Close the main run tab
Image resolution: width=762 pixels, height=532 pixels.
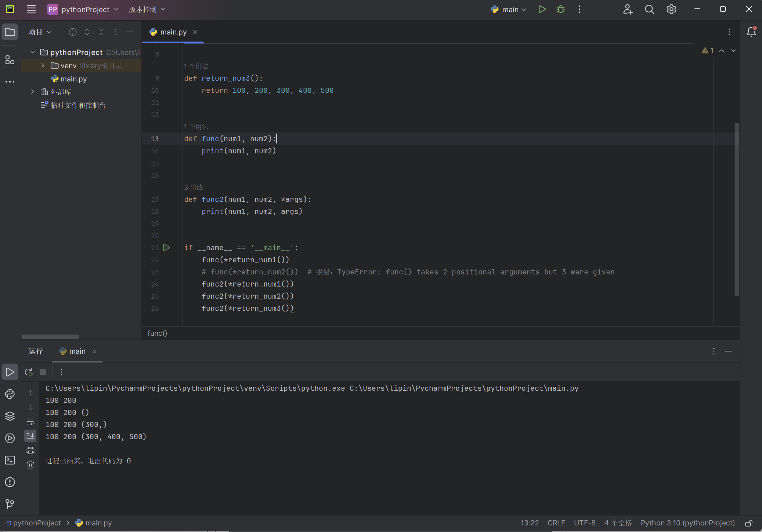(x=94, y=351)
